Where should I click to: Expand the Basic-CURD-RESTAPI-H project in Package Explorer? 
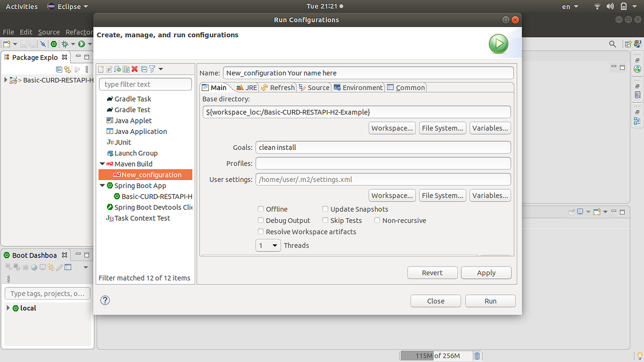(6, 79)
